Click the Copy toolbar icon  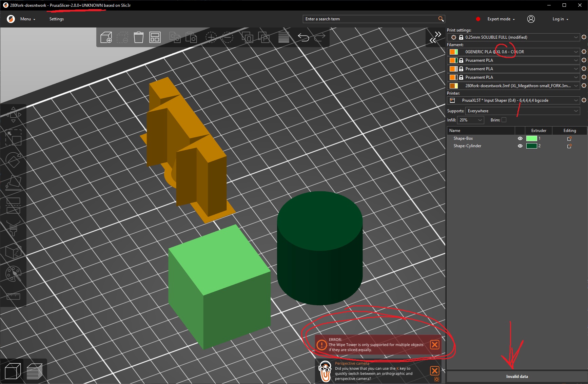click(175, 37)
